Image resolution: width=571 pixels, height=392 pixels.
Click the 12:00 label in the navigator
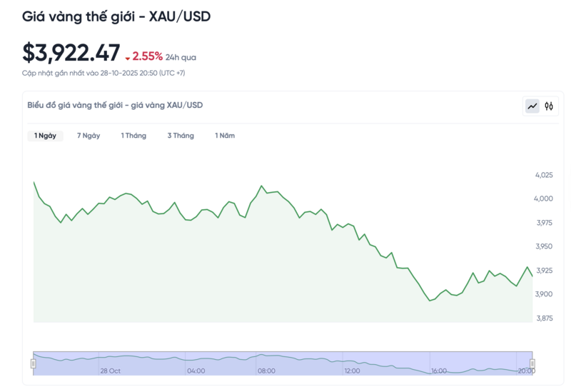[352, 371]
